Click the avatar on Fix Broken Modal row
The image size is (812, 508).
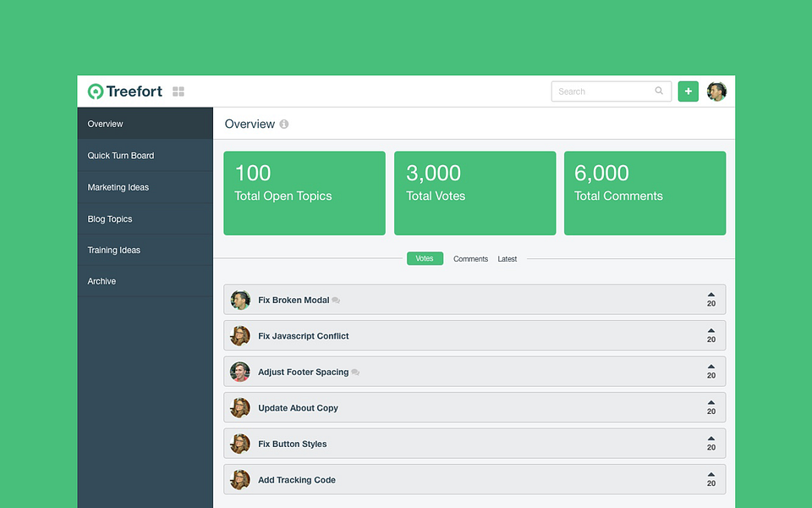[240, 300]
